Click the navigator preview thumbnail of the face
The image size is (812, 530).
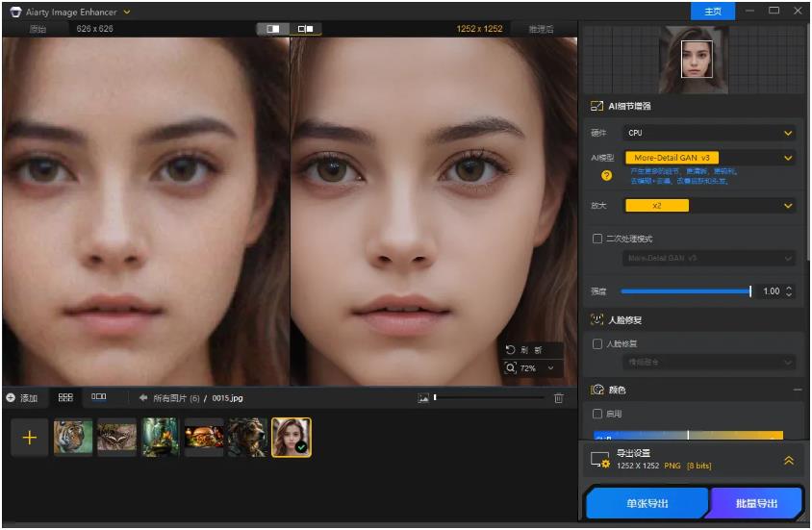coord(693,59)
